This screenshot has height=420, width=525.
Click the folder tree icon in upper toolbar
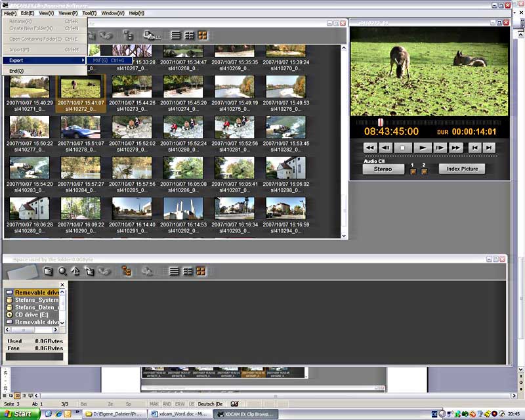[129, 35]
